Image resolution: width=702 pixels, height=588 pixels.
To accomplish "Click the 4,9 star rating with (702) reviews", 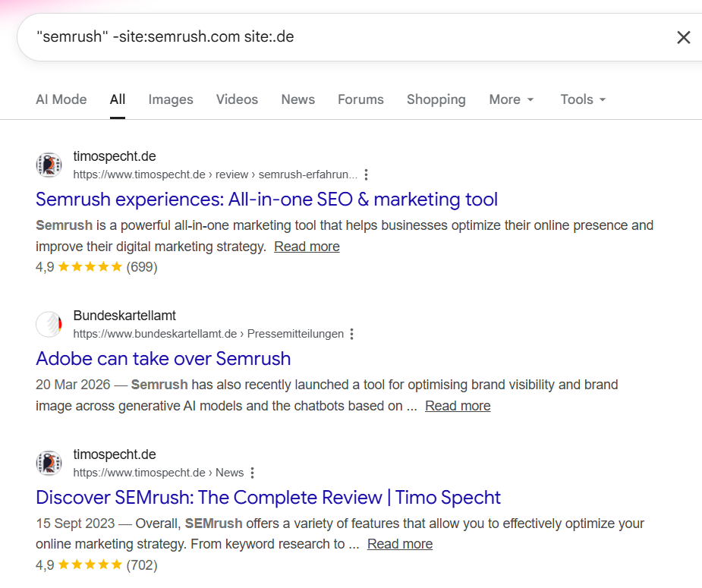I will tap(96, 565).
